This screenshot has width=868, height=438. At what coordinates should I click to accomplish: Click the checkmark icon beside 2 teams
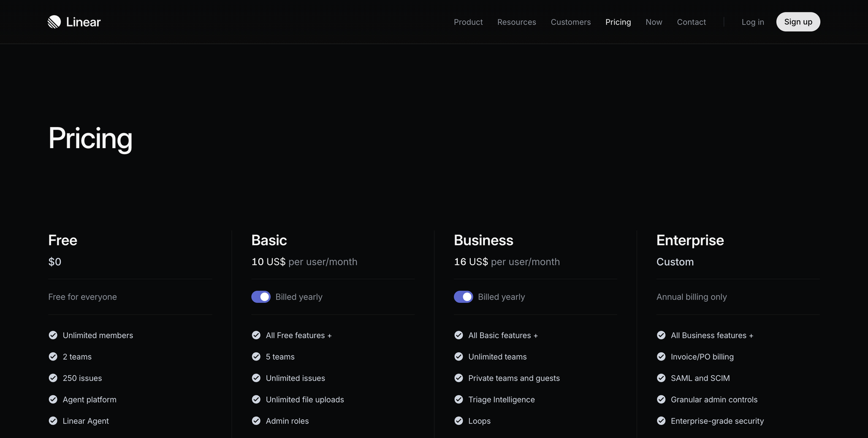pyautogui.click(x=53, y=357)
